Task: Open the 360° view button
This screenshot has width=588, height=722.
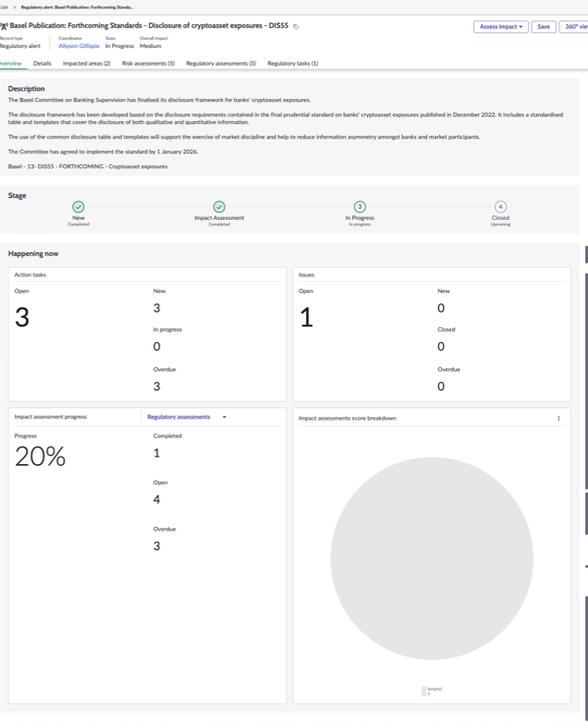Action: pyautogui.click(x=574, y=27)
